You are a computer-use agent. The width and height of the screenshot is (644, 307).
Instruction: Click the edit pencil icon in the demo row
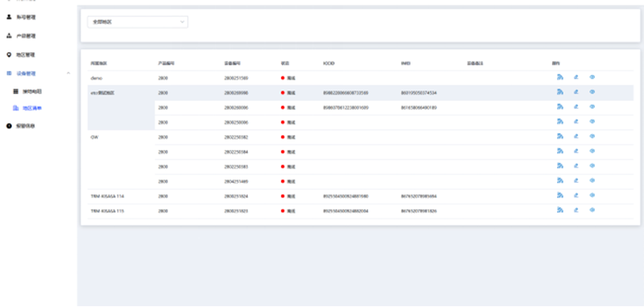576,77
